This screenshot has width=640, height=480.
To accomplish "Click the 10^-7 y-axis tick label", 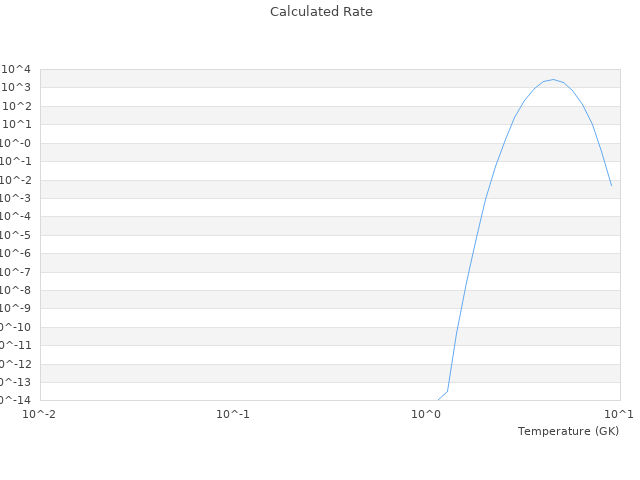I will coord(17,272).
